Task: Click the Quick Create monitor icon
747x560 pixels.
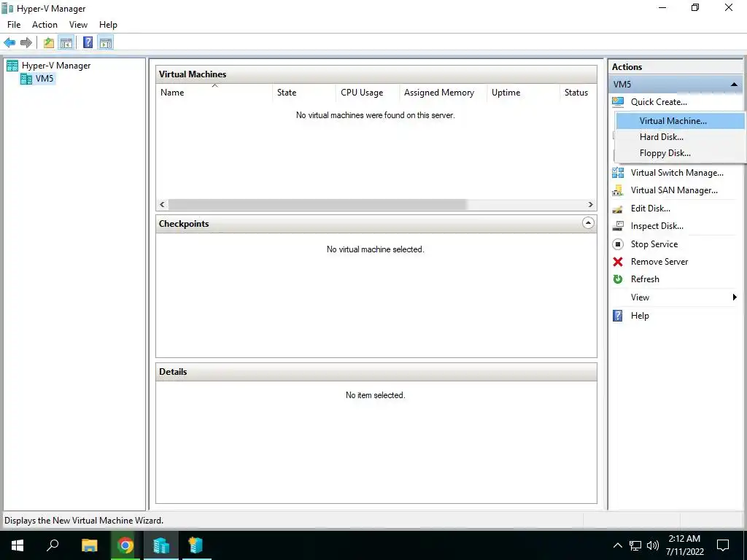Action: click(x=618, y=102)
